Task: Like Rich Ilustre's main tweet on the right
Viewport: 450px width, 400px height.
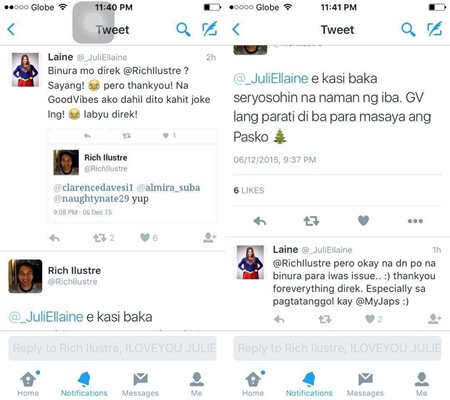Action: point(363,220)
